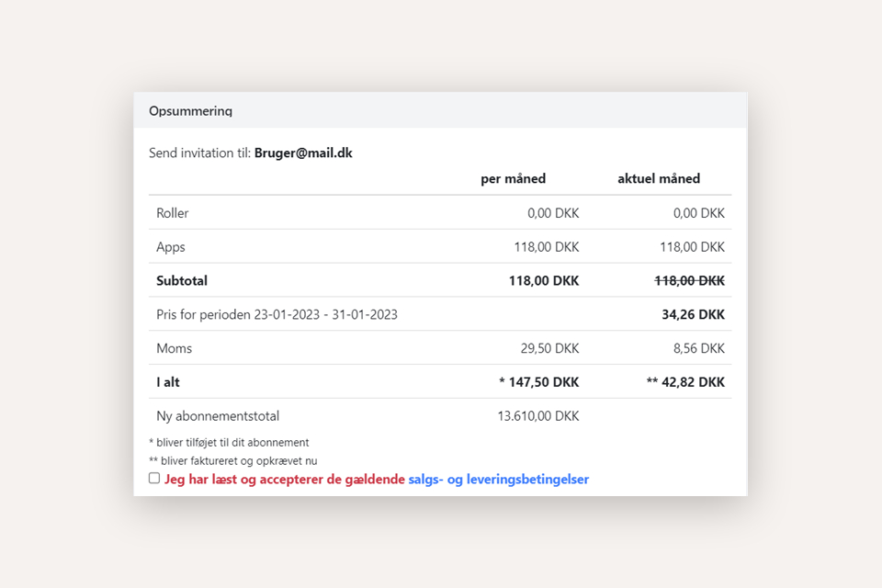Click the Subtotal row label

182,281
